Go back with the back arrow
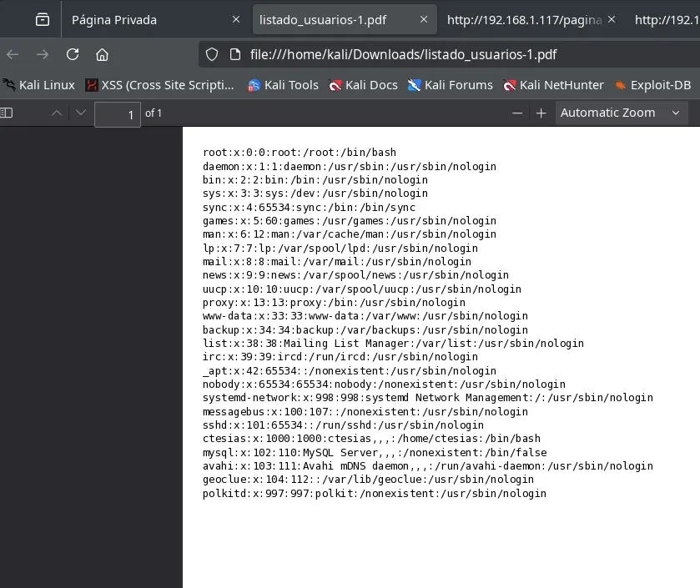This screenshot has height=588, width=700. [13, 54]
